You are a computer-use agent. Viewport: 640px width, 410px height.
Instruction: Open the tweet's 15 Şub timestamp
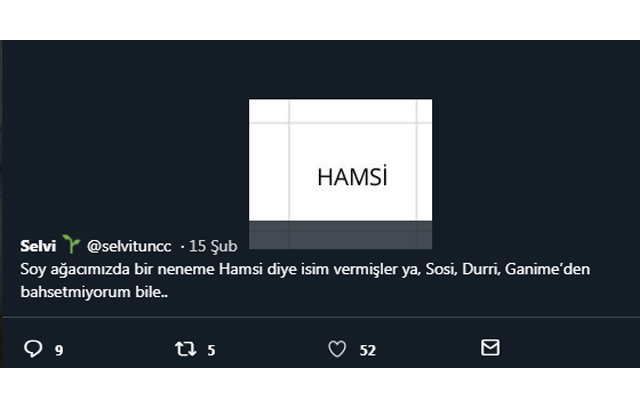(x=213, y=245)
